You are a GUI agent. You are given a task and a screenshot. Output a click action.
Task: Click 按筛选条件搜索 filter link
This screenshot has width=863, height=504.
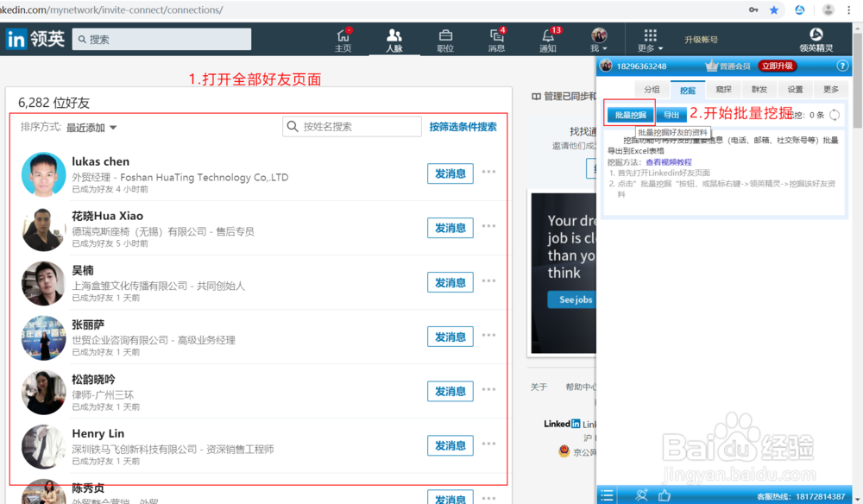(463, 127)
